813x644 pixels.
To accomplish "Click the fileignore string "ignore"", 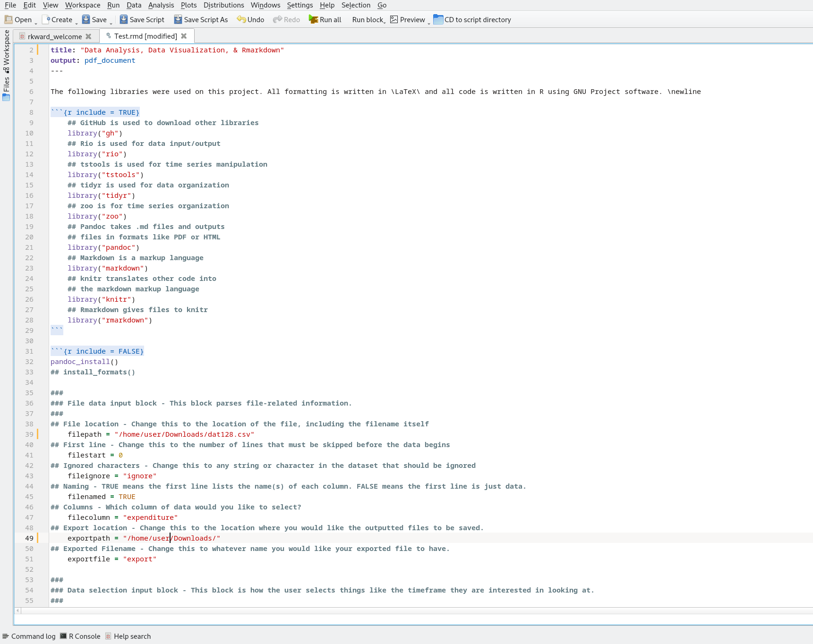I will 140,476.
